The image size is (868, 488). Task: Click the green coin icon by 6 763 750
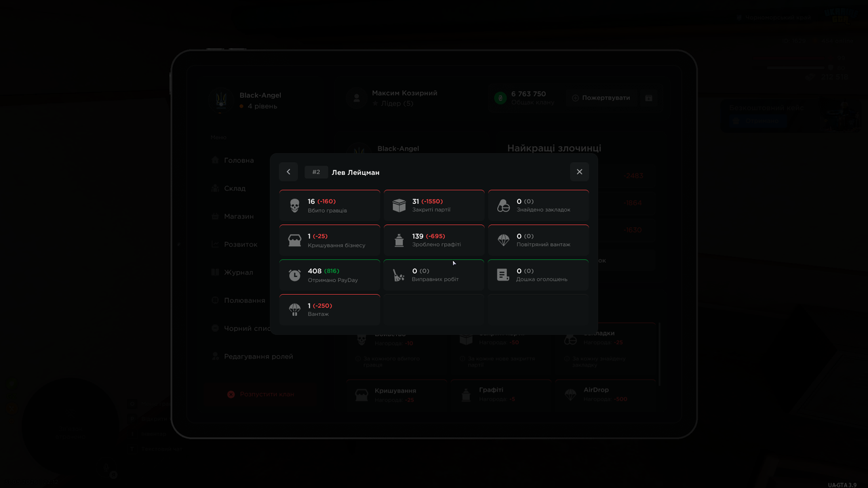[x=500, y=98]
